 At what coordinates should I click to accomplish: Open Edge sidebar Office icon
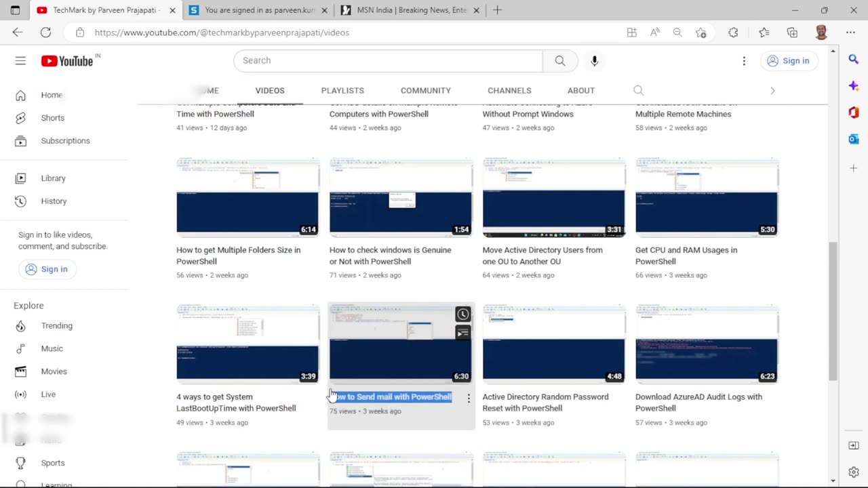(854, 113)
